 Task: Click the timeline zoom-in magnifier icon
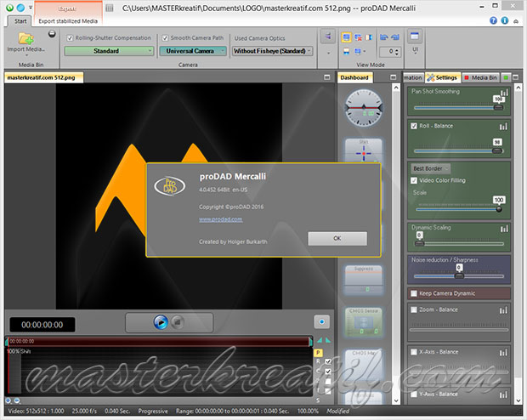pos(8,400)
